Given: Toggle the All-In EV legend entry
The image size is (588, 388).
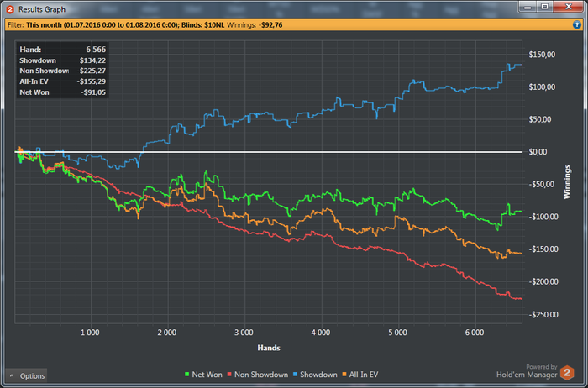Looking at the screenshot, I should point(360,375).
